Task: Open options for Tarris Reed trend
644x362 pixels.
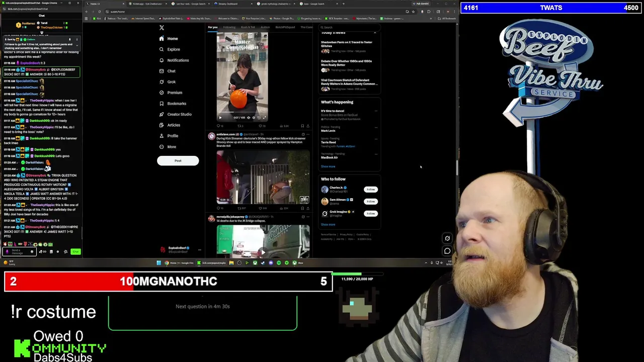Action: (376, 139)
